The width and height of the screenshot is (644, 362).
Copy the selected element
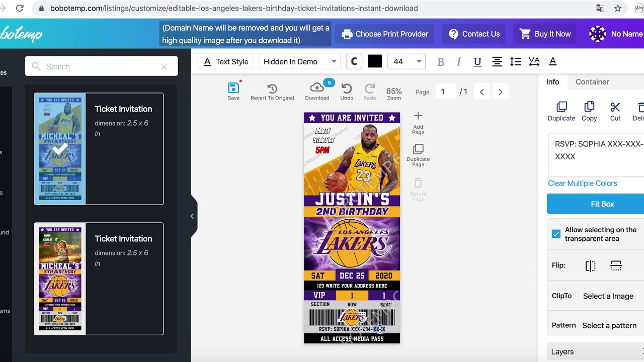pos(589,112)
